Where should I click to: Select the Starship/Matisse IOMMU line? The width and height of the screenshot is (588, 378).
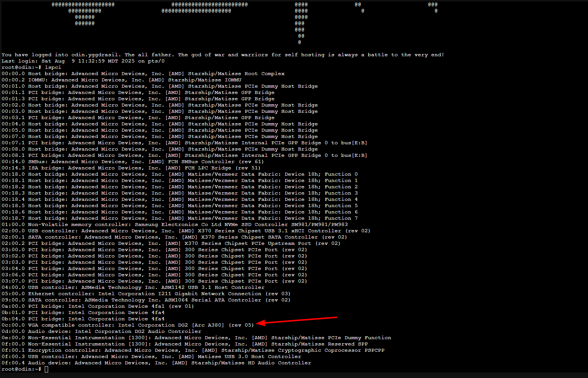(121, 80)
